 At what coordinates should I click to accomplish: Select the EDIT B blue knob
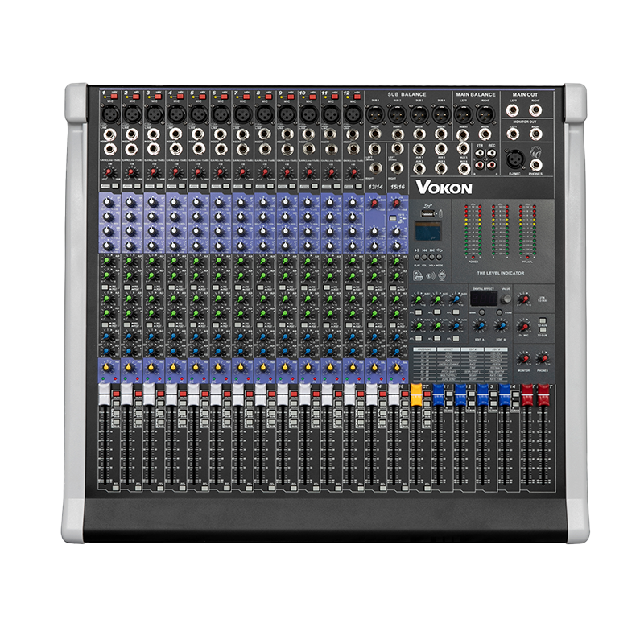(501, 326)
